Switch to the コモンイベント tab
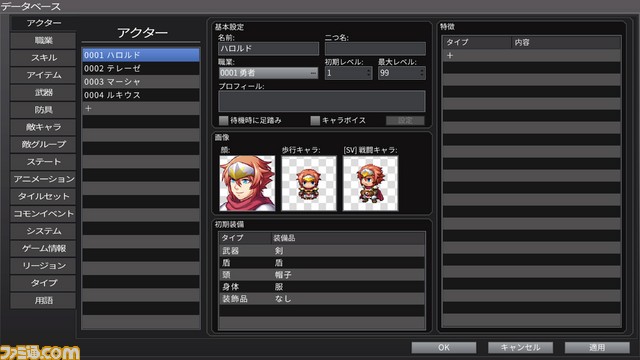This screenshot has width=640, height=360. click(43, 214)
